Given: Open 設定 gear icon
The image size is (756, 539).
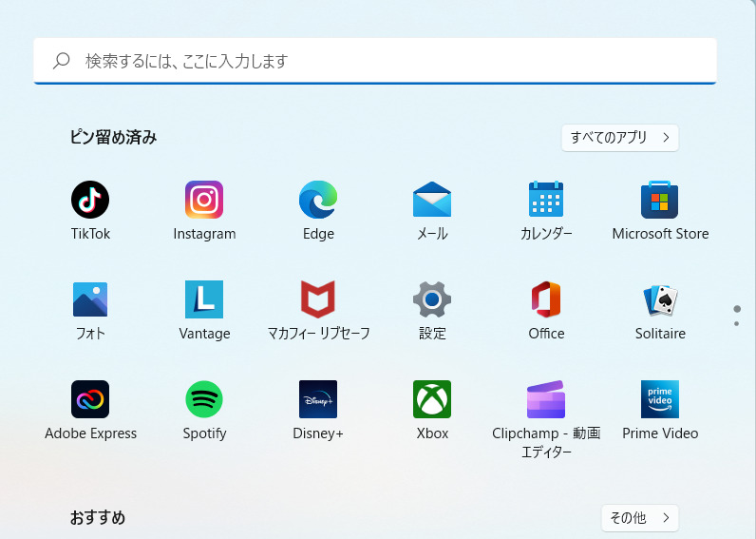Looking at the screenshot, I should (x=432, y=299).
